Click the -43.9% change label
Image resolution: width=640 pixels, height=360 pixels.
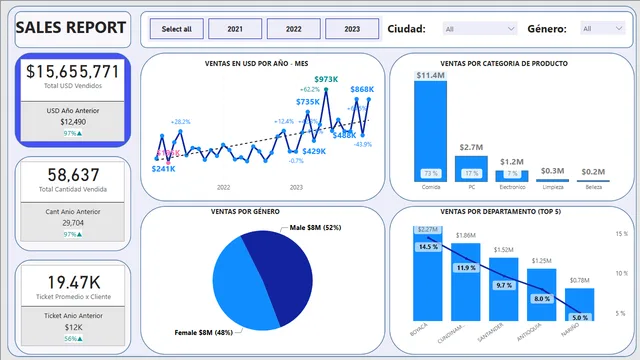362,144
